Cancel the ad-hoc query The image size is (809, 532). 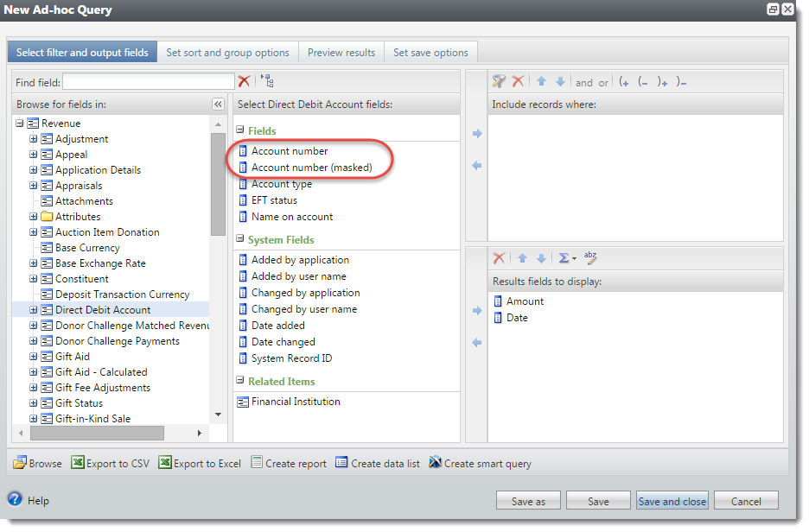pos(746,501)
